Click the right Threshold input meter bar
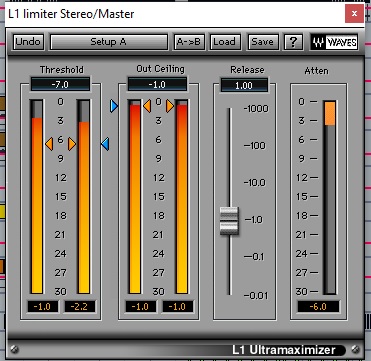The width and height of the screenshot is (371, 361). click(84, 197)
